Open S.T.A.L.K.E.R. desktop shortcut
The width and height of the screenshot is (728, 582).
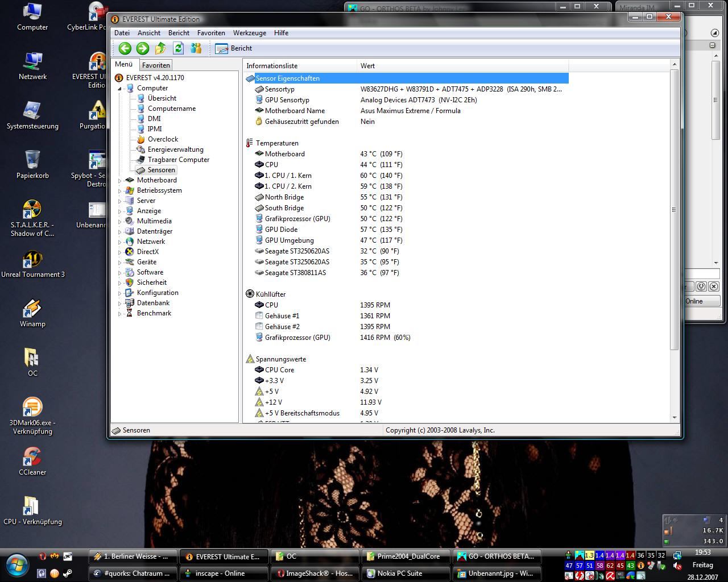click(32, 218)
